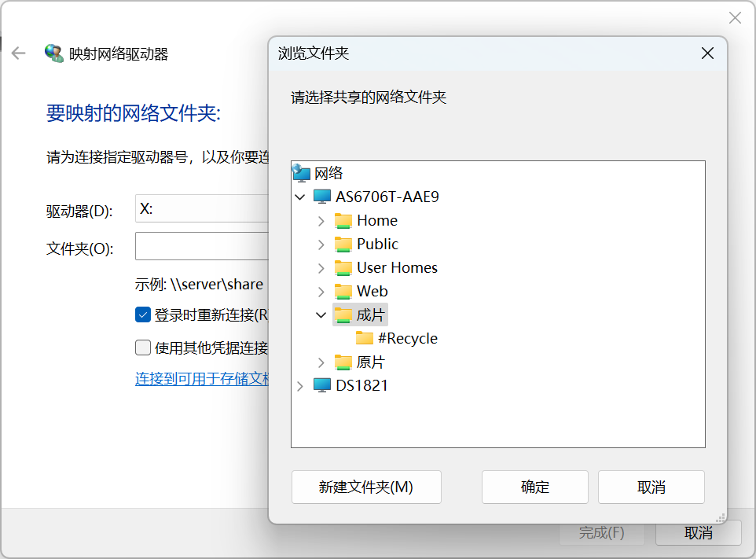756x559 pixels.
Task: Collapse the 成片 folder node
Action: tap(321, 315)
